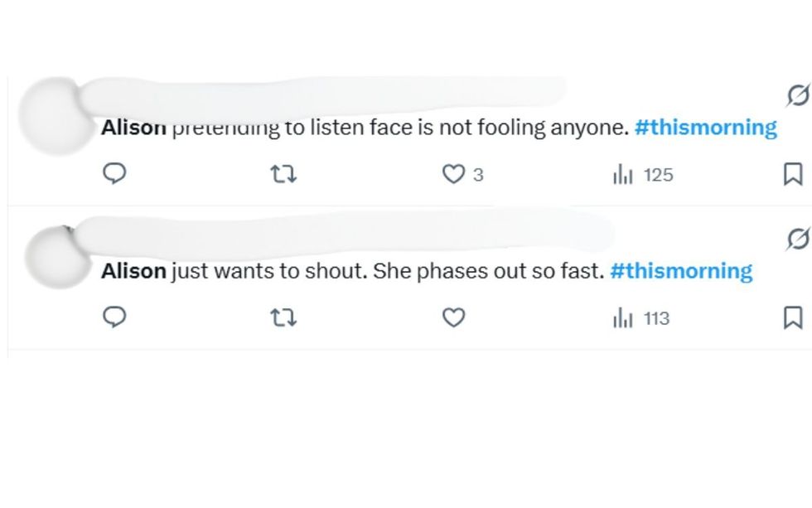Image resolution: width=812 pixels, height=508 pixels.
Task: Click the retweet icon on the second tweet
Action: coord(285,317)
